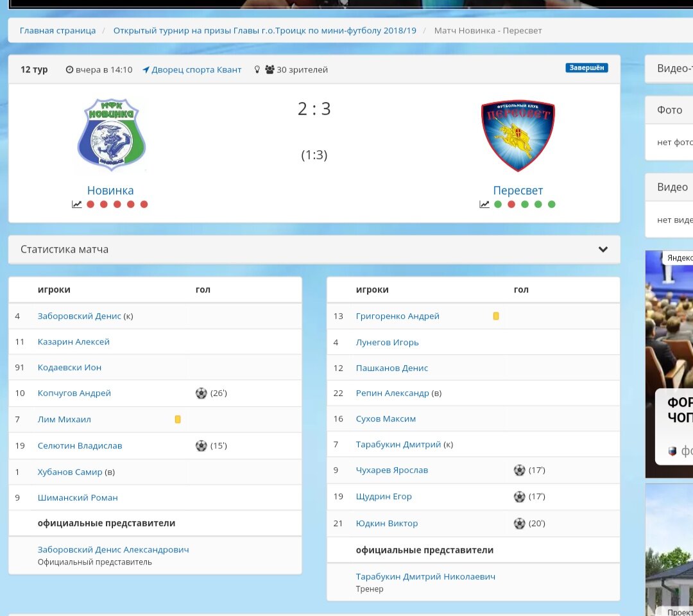Expand the Статистика матча panel chevron
Image resolution: width=693 pixels, height=616 pixels.
(x=603, y=249)
